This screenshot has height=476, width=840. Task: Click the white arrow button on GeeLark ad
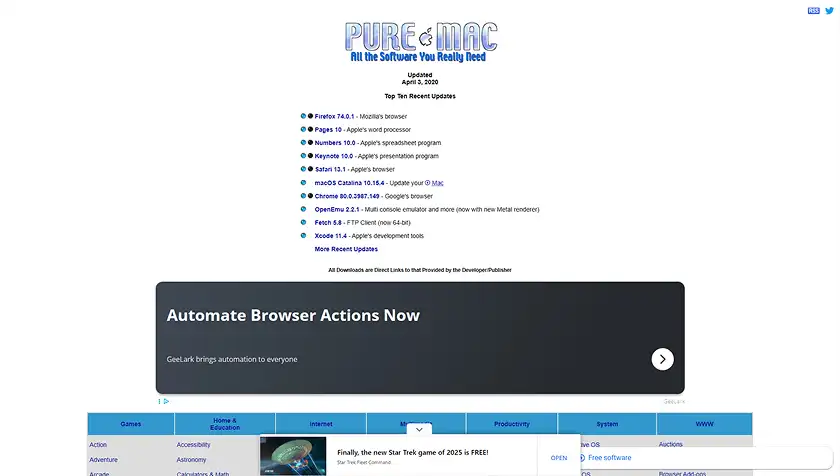tap(662, 359)
